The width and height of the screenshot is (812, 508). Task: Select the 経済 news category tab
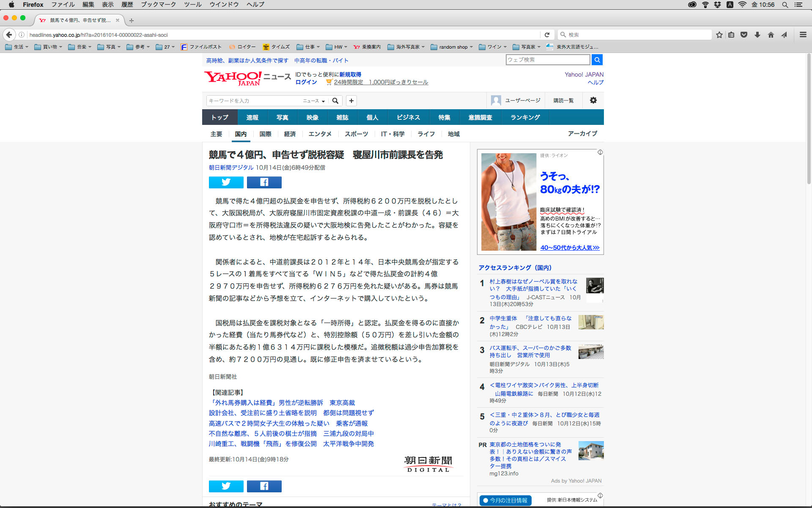290,134
